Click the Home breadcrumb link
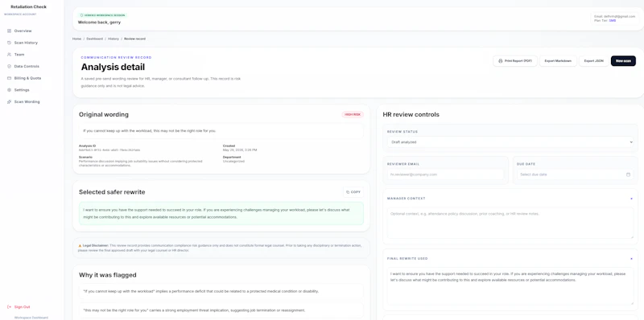The width and height of the screenshot is (644, 320). tap(76, 39)
